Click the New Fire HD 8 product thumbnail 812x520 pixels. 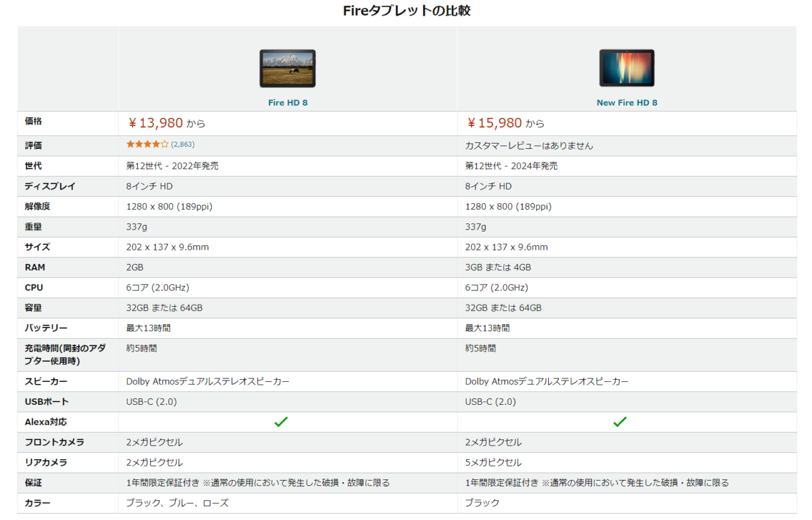click(626, 67)
